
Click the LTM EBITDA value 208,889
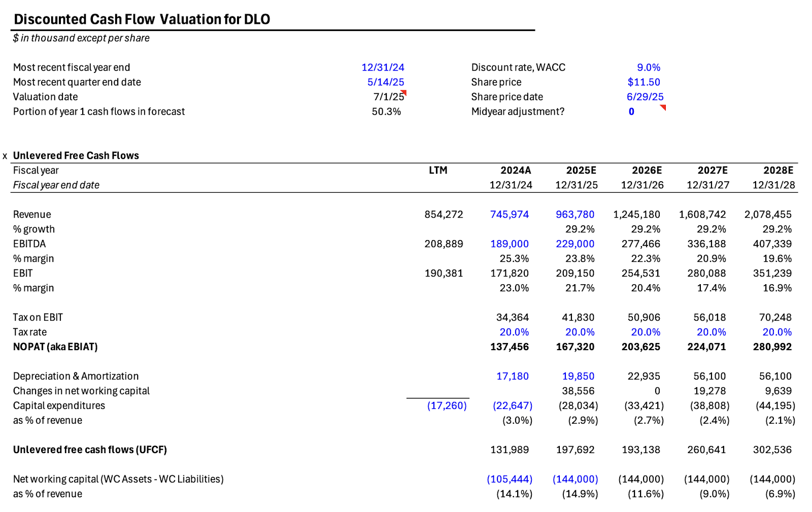pos(445,244)
